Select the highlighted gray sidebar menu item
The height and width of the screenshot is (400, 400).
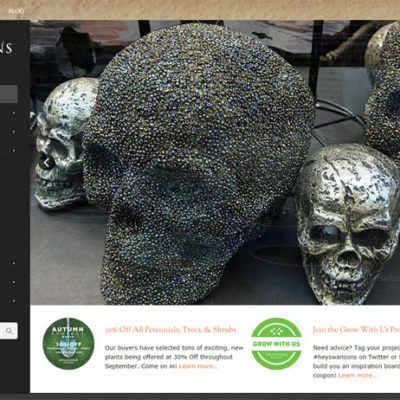(9, 94)
